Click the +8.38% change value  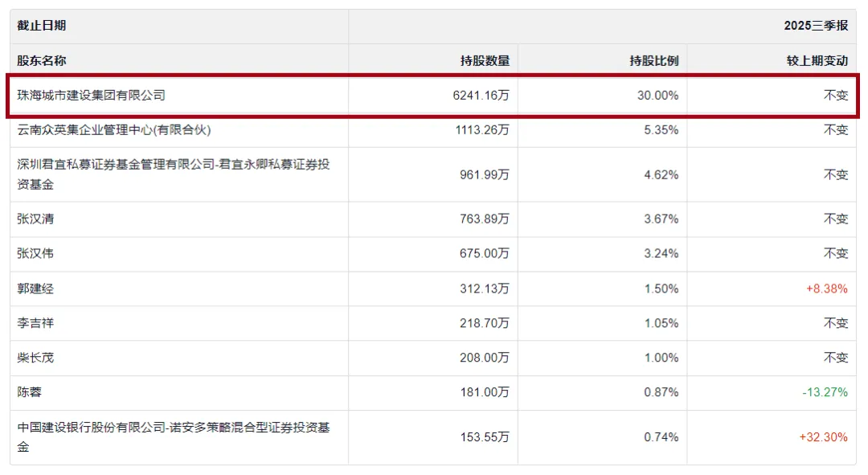click(826, 289)
